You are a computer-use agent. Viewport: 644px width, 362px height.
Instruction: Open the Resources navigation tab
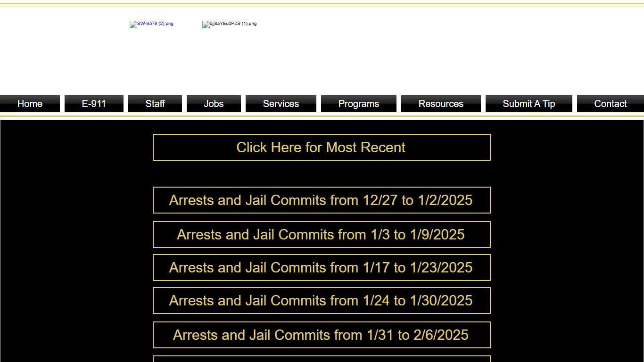[x=440, y=103]
